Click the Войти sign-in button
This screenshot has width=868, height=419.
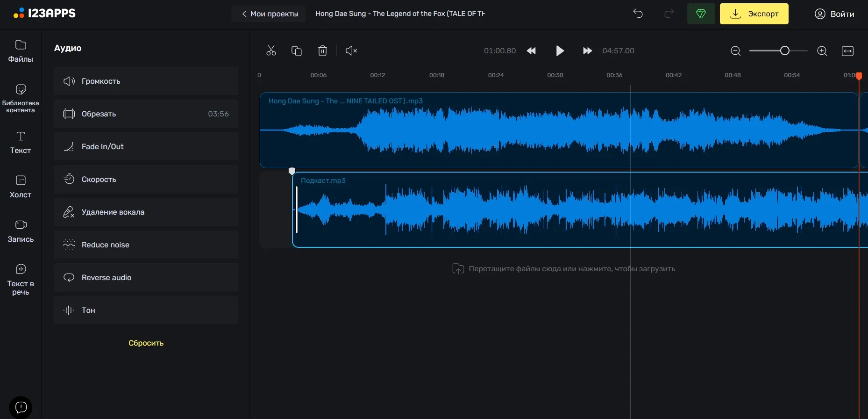(x=834, y=14)
